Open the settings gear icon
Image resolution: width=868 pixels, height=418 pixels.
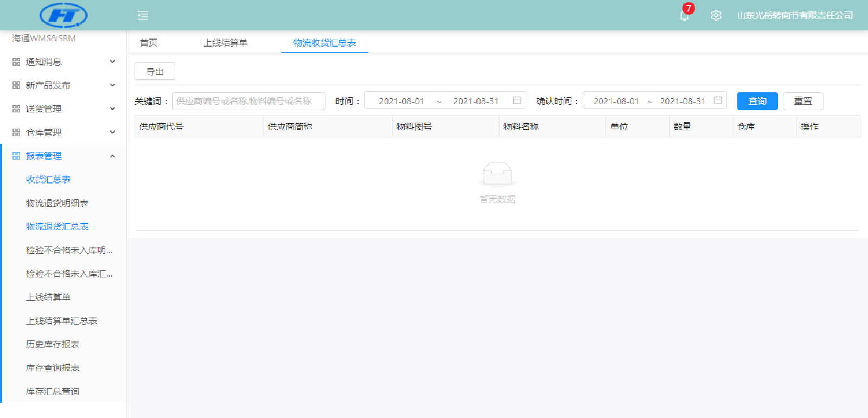click(716, 15)
